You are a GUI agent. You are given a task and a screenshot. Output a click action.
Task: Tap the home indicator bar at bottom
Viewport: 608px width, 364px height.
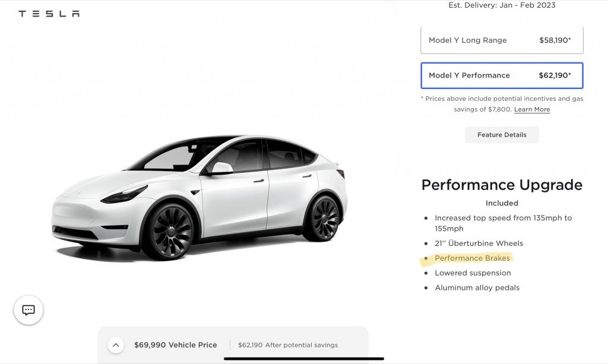(x=304, y=359)
